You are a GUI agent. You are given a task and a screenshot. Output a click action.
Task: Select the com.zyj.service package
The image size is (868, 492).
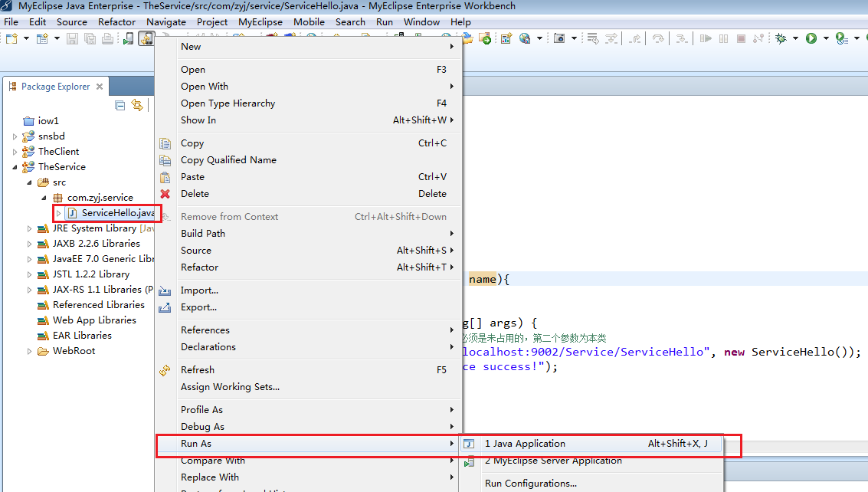tap(100, 198)
